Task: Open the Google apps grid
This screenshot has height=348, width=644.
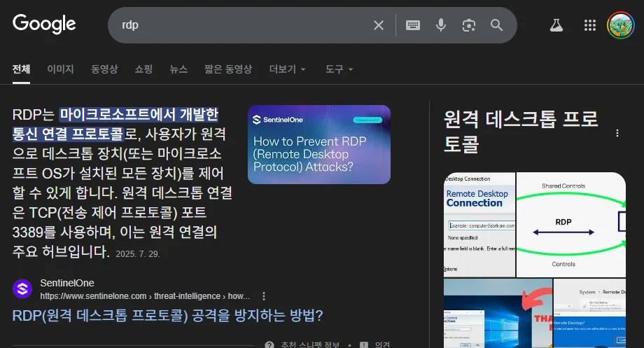Action: (x=590, y=25)
